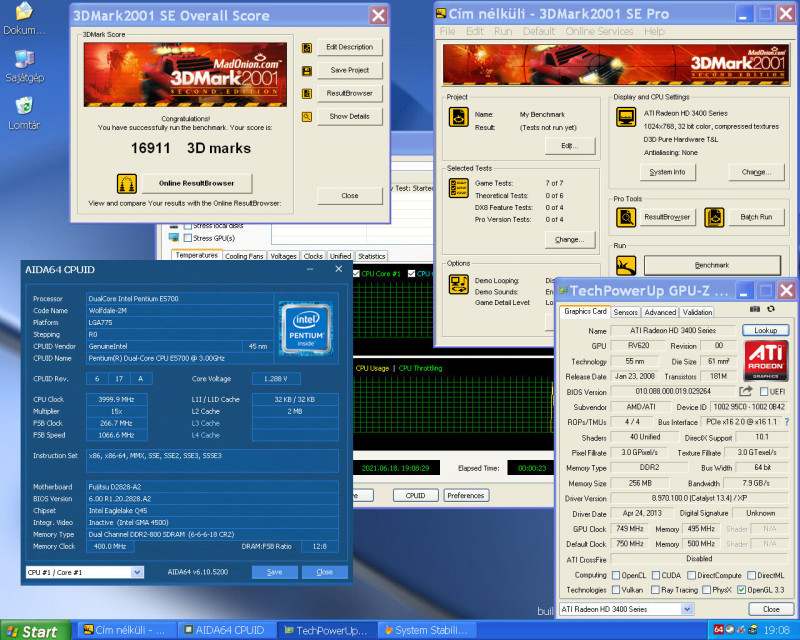Image resolution: width=800 pixels, height=640 pixels.
Task: Click the Run section benchmark icon
Action: coord(626,265)
